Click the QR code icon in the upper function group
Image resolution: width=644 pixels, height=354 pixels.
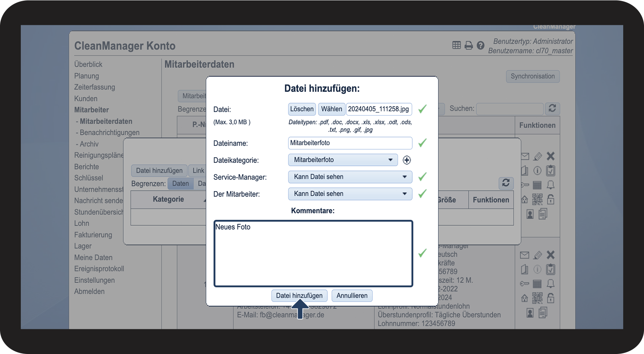coord(537,199)
